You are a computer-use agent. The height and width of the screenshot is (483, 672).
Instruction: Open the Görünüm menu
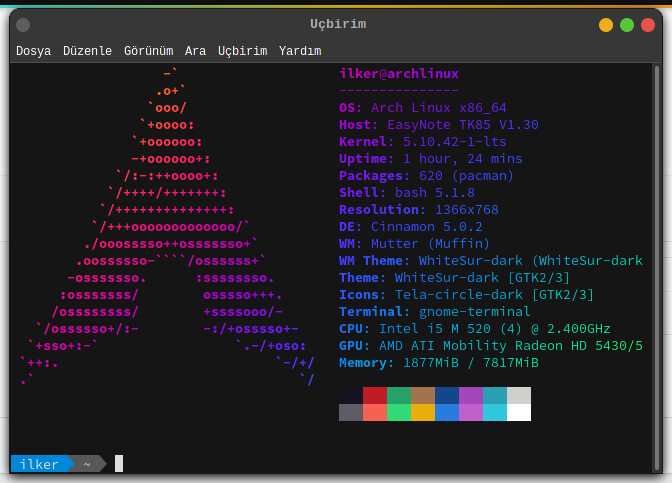point(148,50)
